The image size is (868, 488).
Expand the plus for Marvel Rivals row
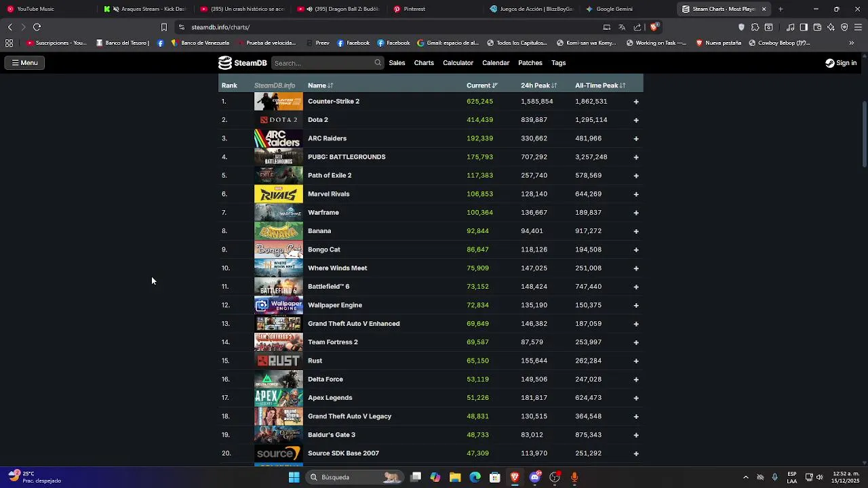click(636, 194)
